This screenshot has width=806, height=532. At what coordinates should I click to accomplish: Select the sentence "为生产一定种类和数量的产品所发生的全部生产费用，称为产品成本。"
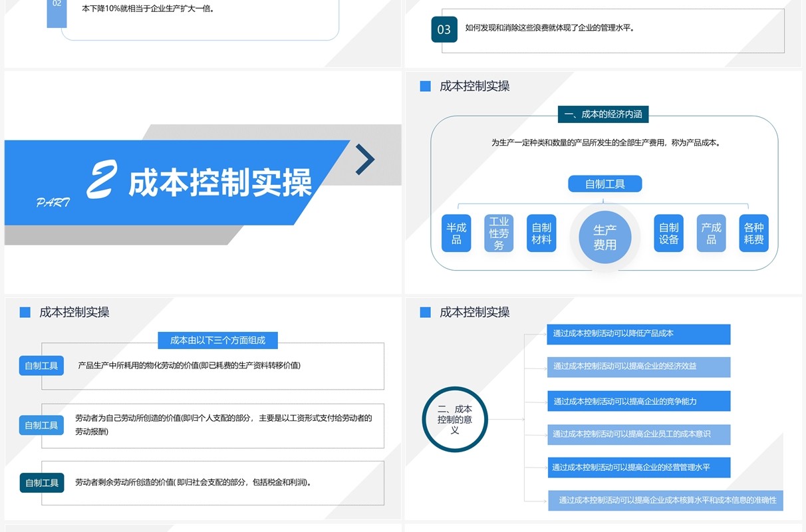point(606,142)
